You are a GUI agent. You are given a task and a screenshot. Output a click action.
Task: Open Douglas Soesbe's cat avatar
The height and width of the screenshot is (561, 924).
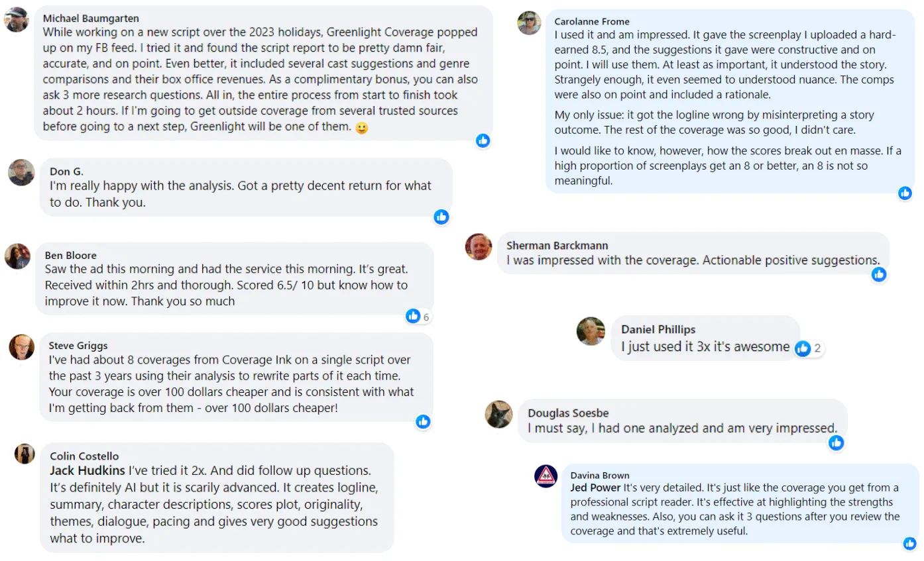click(498, 415)
